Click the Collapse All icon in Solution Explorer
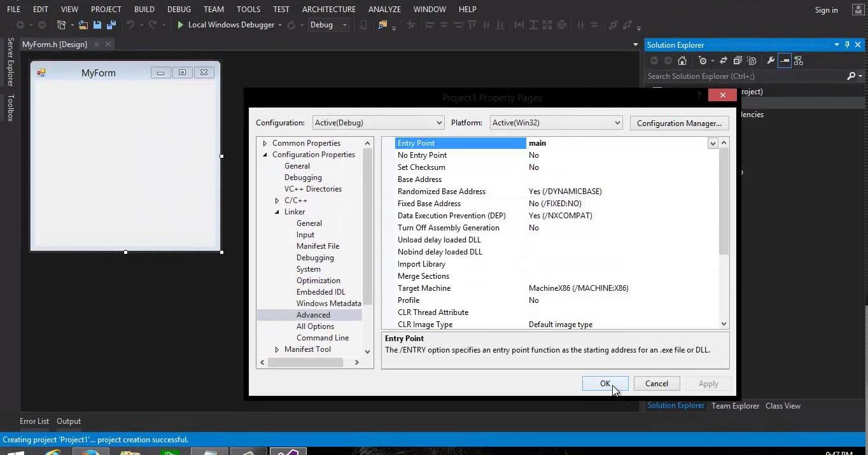868x455 pixels. [x=738, y=60]
